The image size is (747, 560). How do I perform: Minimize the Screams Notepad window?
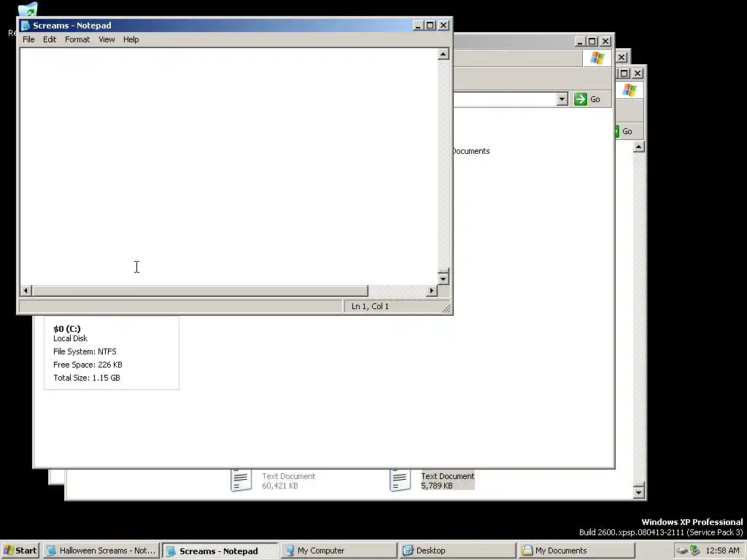point(418,26)
